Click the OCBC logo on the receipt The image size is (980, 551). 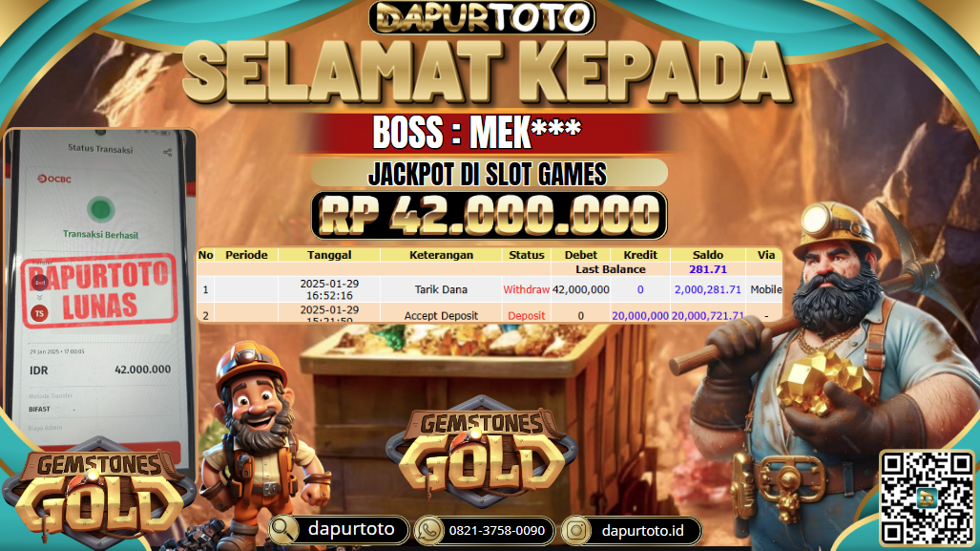54,179
